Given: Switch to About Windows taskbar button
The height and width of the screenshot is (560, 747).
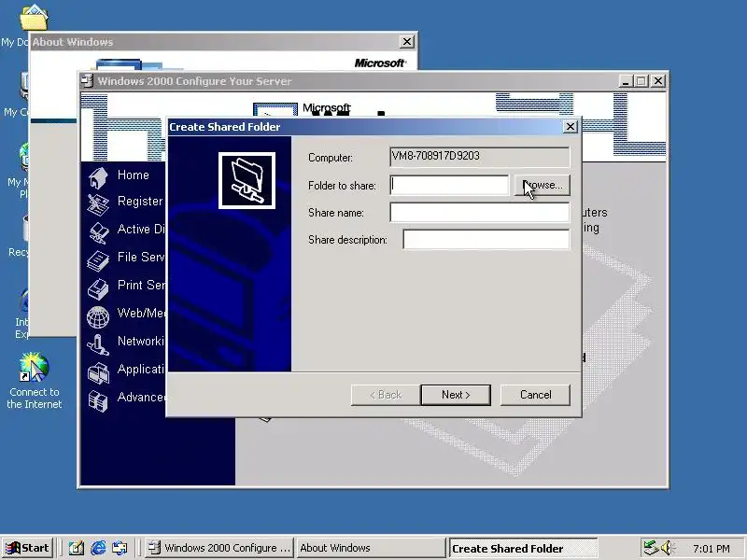Looking at the screenshot, I should click(x=371, y=548).
